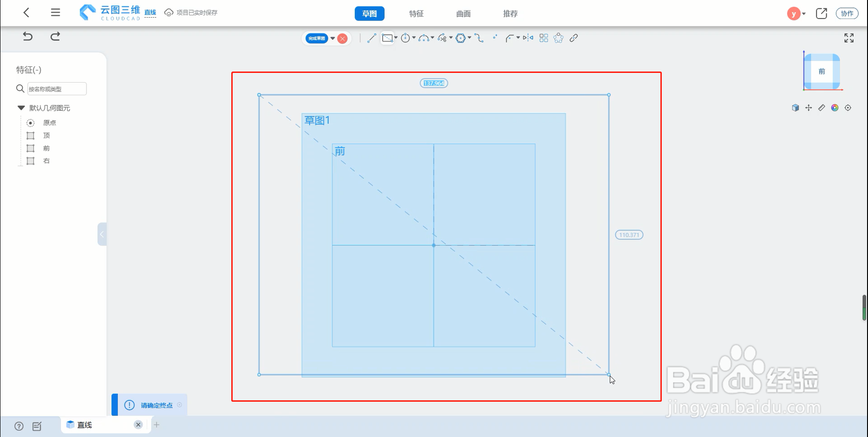Redo the last action
Screen dimensions: 868x437
click(55, 36)
